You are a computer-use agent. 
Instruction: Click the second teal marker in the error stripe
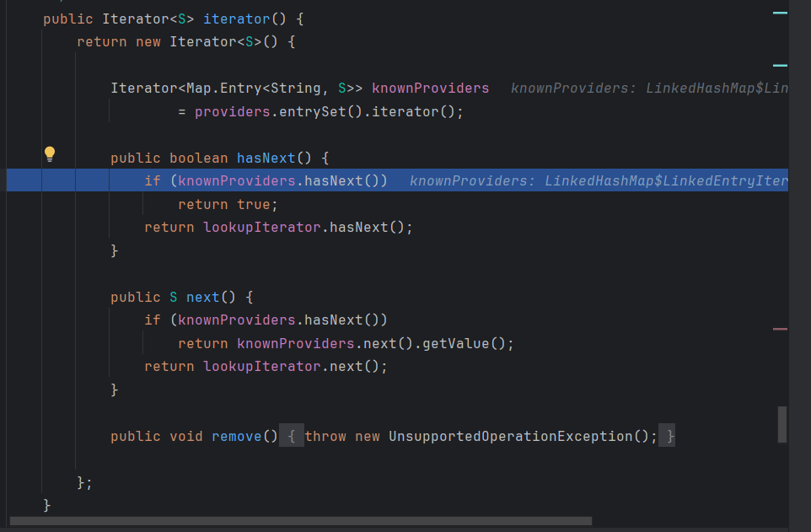tap(780, 65)
